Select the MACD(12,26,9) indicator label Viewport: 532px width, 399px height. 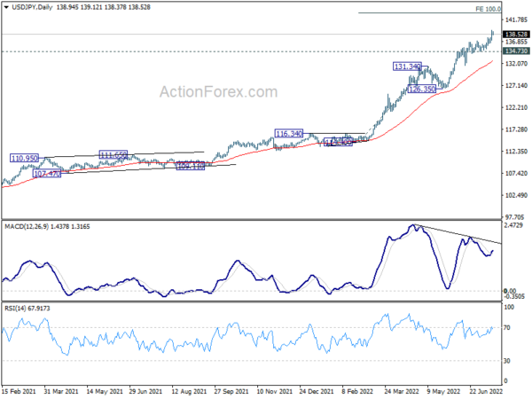[27, 227]
